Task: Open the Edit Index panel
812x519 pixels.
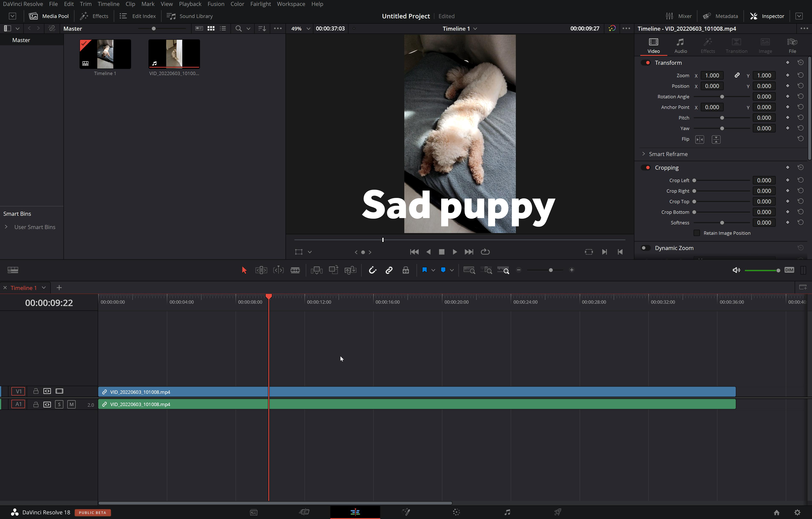Action: [138, 16]
